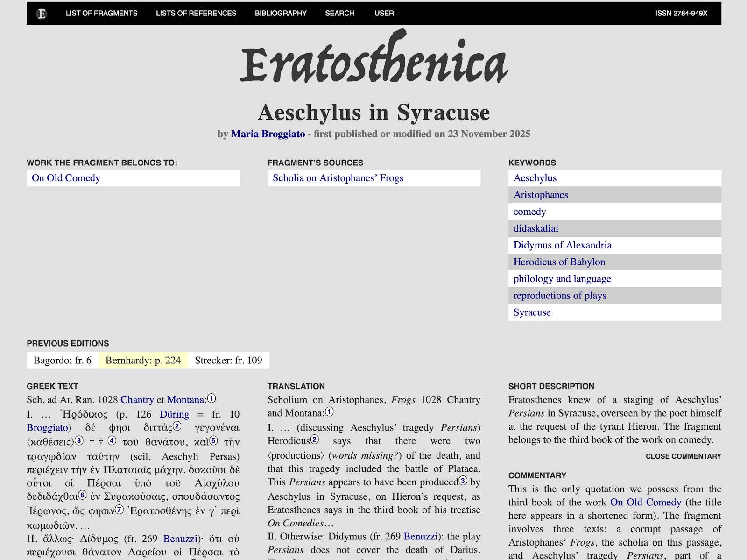Expand footnote ⑥ next to δεδιδάχθαι
Viewport: 747px width, 560px height.
tap(82, 495)
